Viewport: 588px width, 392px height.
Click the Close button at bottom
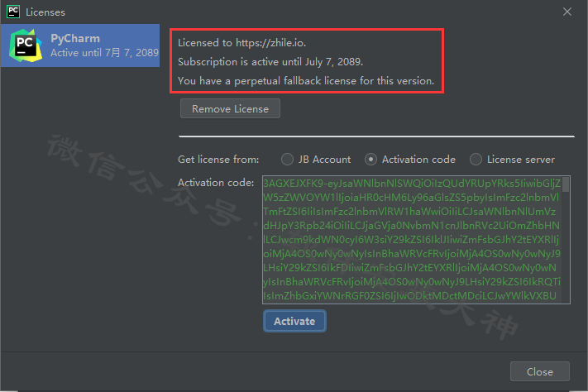[x=540, y=371]
